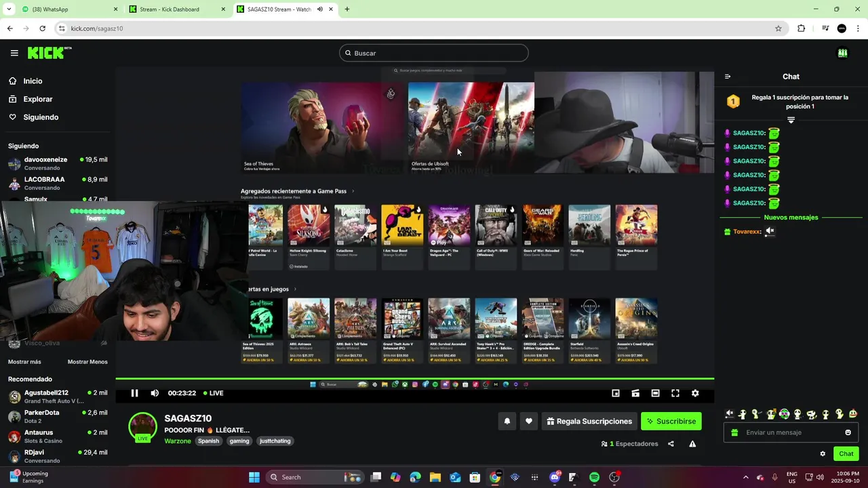This screenshot has width=868, height=488.
Task: Toggle notifications bell for SAGASZ10
Action: [507, 421]
